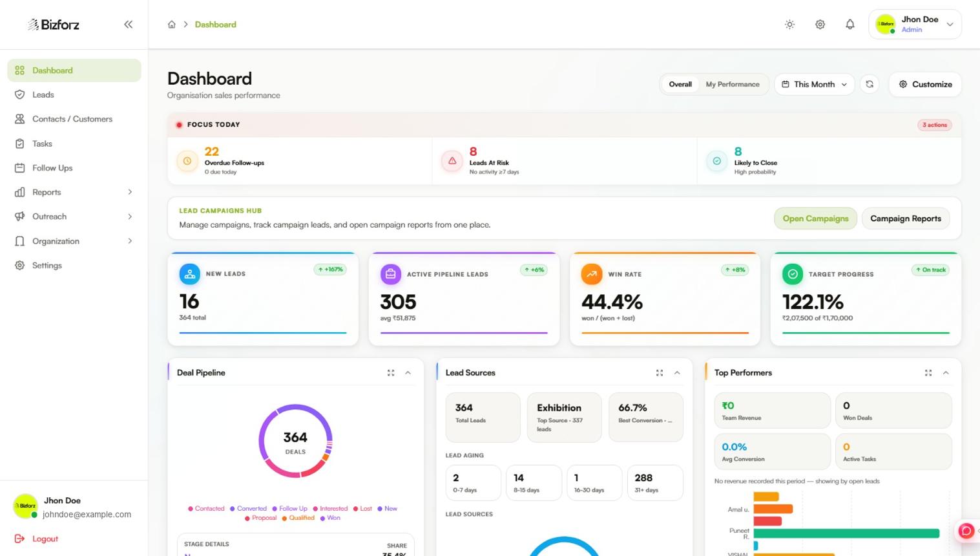The width and height of the screenshot is (980, 556).
Task: Click the Outreach megaphone icon
Action: (x=20, y=217)
